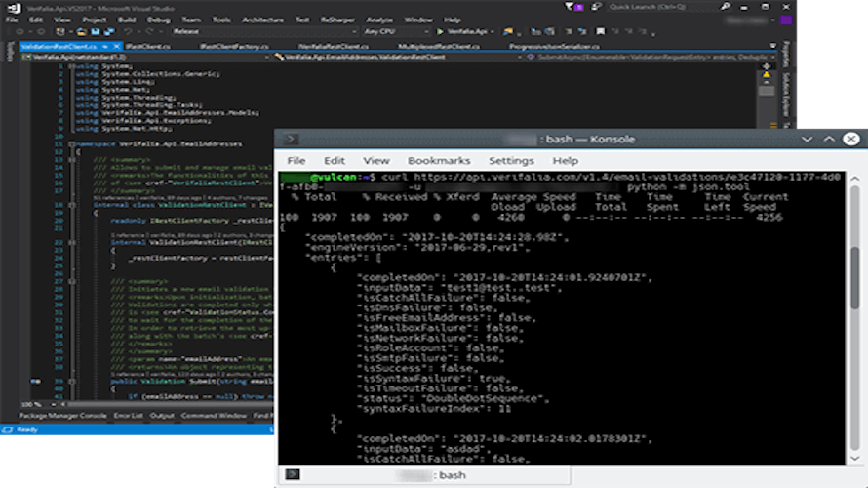The width and height of the screenshot is (868, 488).
Task: Click the yellow warning marker at editor scrollbar top
Action: tap(767, 74)
